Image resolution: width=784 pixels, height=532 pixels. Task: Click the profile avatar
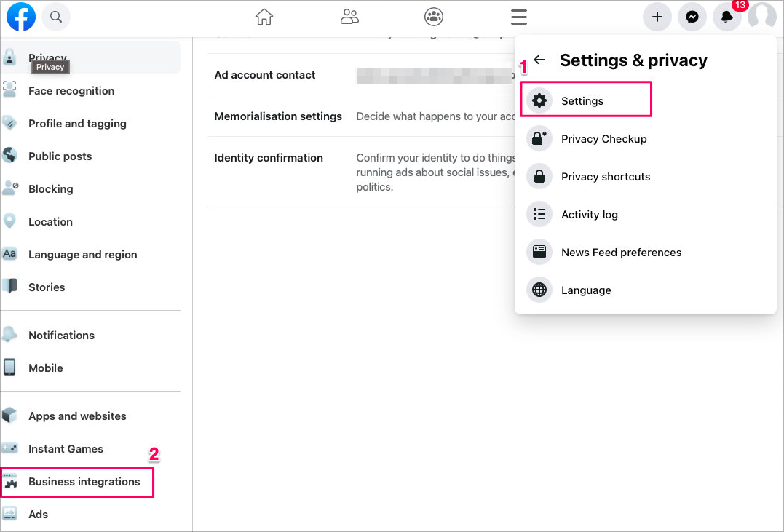coord(762,17)
